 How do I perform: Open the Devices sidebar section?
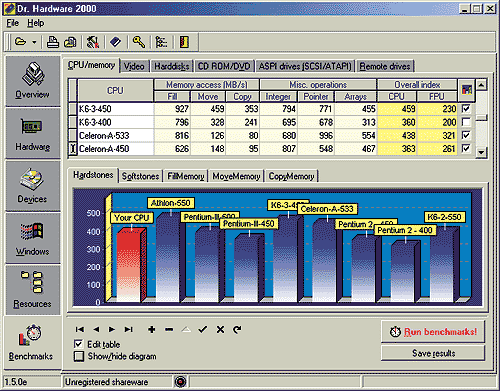[x=33, y=186]
